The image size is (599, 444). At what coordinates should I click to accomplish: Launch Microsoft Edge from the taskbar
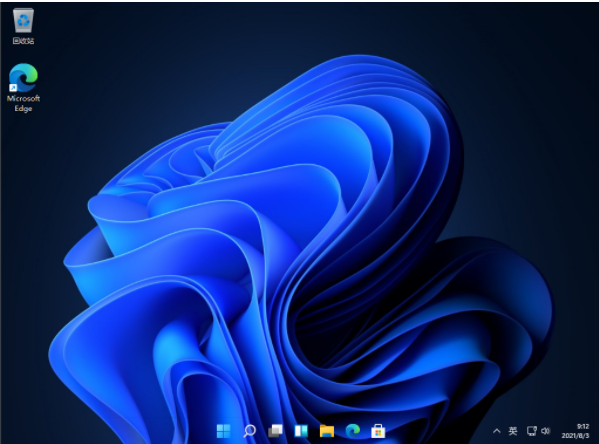click(353, 431)
